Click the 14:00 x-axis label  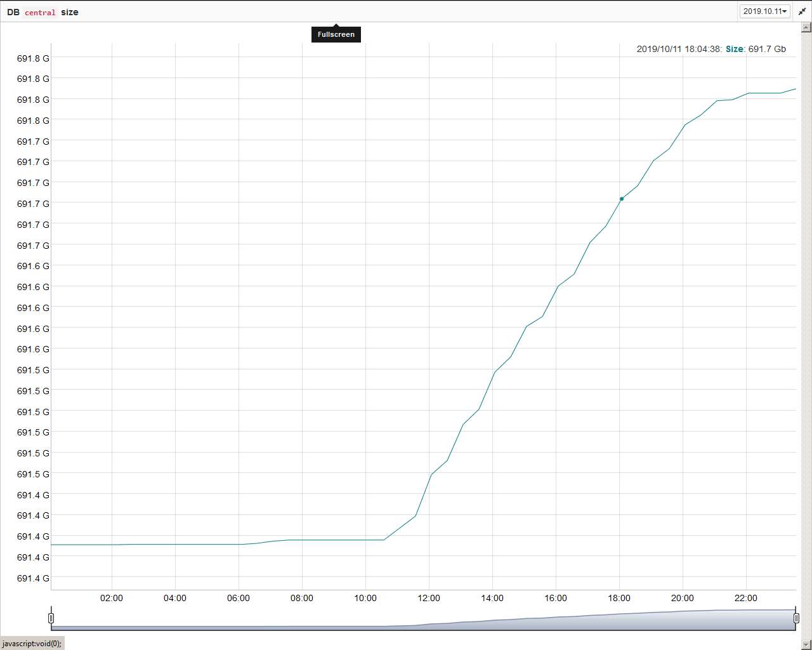point(492,598)
